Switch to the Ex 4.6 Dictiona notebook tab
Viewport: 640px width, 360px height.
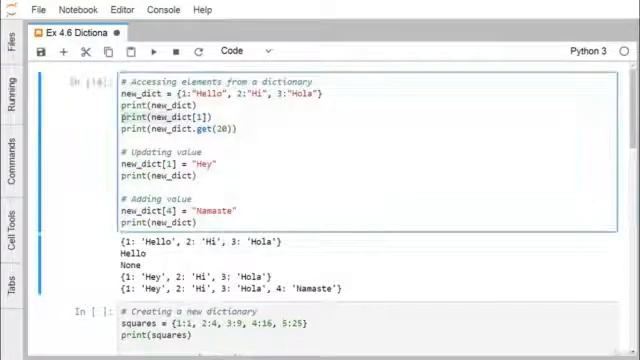[77, 33]
